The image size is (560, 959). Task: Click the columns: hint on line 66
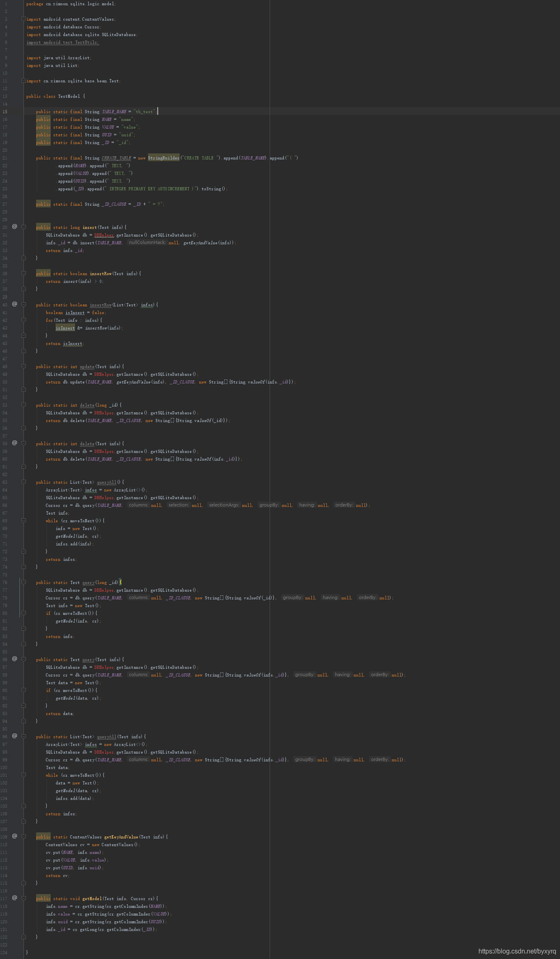(x=138, y=505)
